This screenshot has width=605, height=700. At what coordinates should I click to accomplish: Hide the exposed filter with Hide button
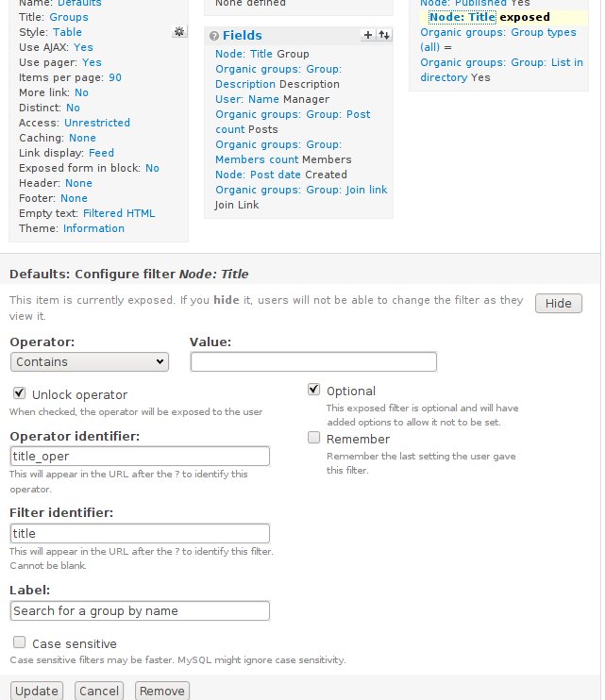click(558, 303)
